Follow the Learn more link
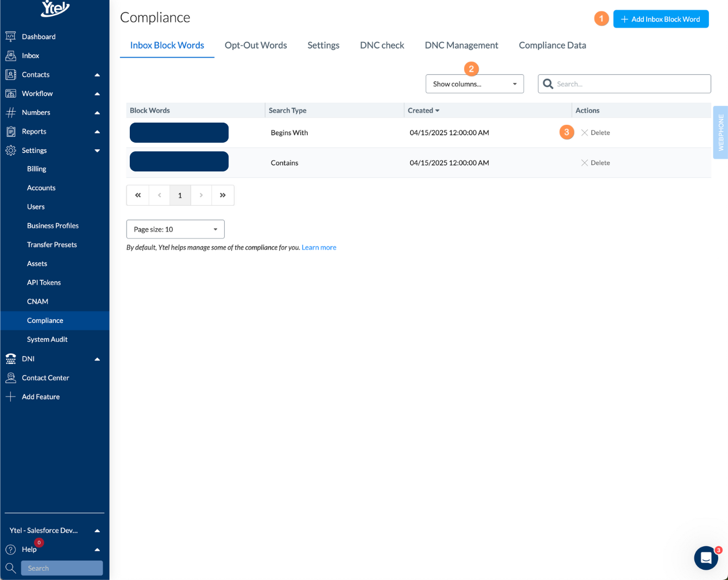Image resolution: width=728 pixels, height=580 pixels. (x=319, y=247)
